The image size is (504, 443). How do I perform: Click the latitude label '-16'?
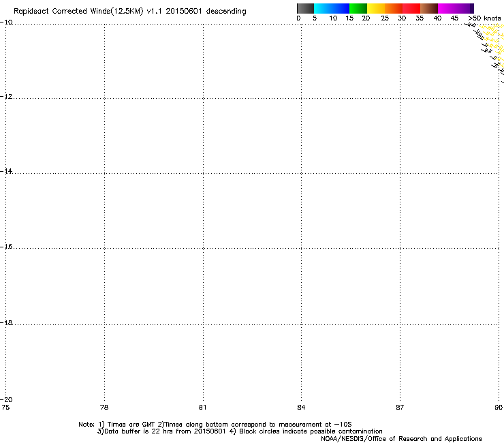click(x=6, y=247)
